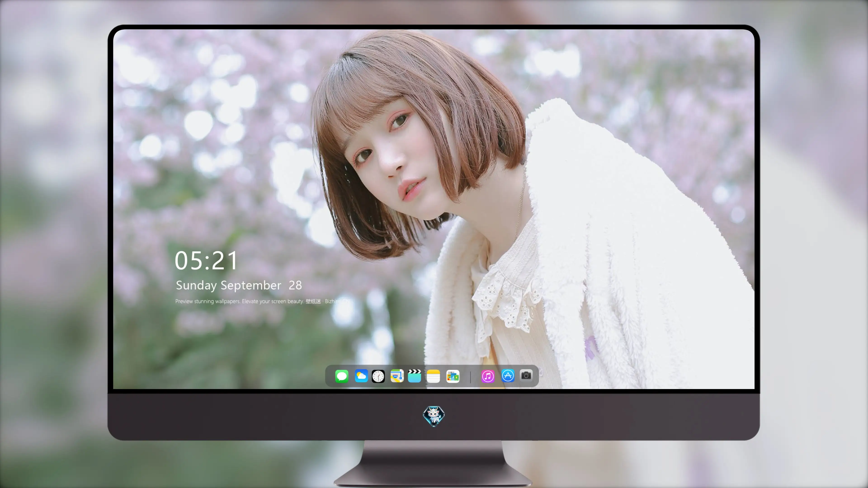The width and height of the screenshot is (868, 488).
Task: Click the dragon logo on monitor chin
Action: [434, 416]
